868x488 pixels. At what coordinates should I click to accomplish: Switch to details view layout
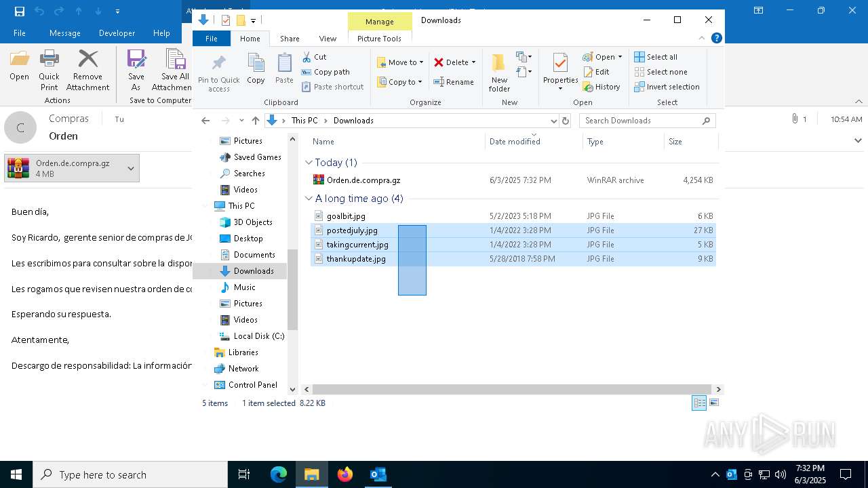pos(699,403)
